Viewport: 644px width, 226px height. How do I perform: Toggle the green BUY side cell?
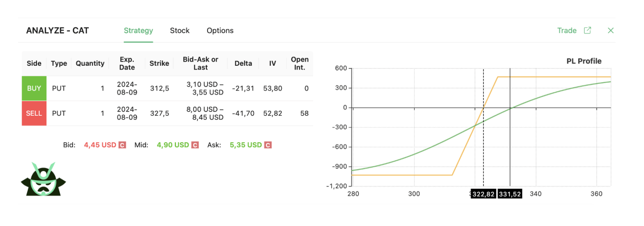click(34, 88)
